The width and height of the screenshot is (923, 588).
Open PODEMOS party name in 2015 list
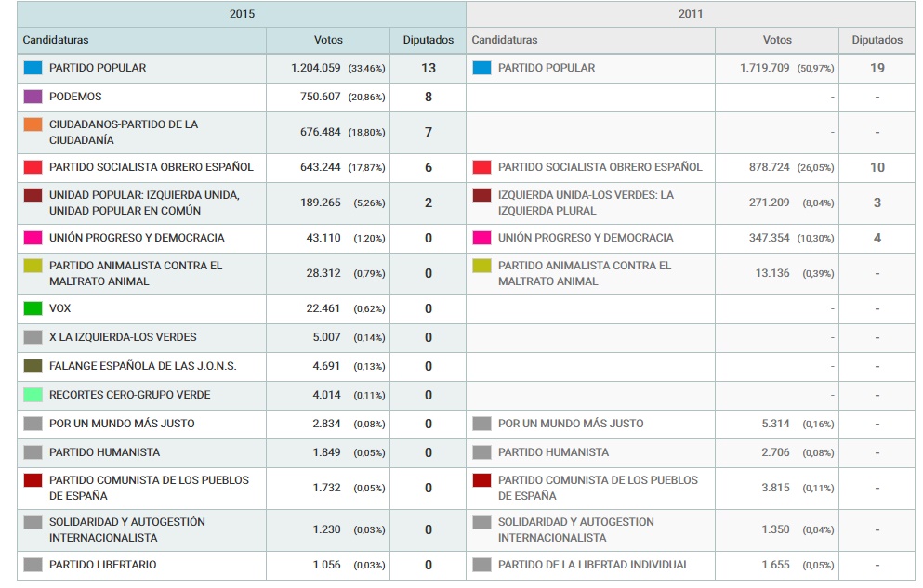(x=75, y=97)
